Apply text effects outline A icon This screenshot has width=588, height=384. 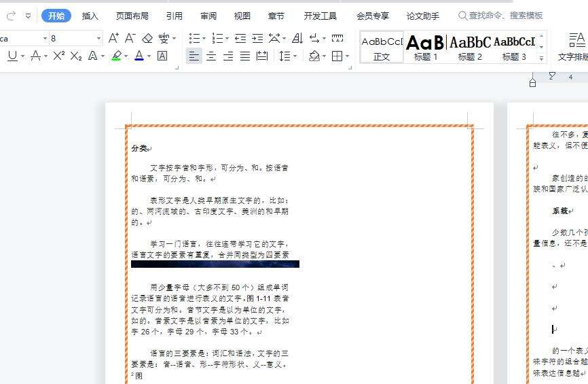pos(92,56)
